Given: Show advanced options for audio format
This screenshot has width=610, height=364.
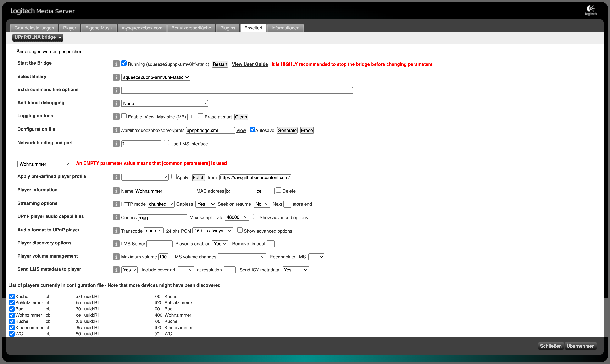Looking at the screenshot, I should click(x=240, y=230).
